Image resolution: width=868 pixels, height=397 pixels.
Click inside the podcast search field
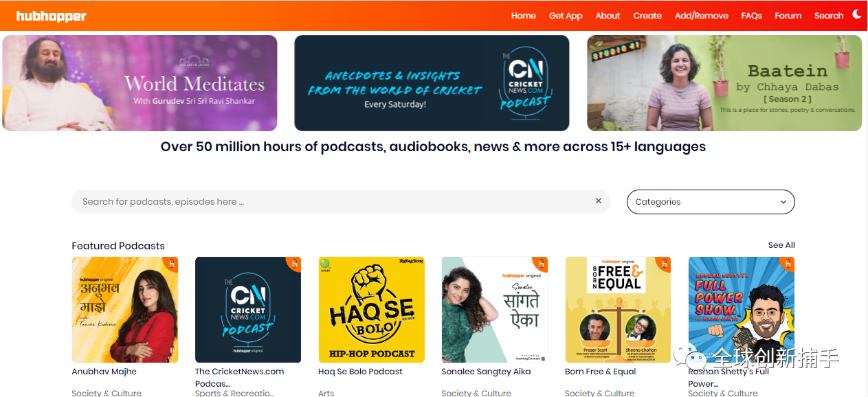[330, 202]
